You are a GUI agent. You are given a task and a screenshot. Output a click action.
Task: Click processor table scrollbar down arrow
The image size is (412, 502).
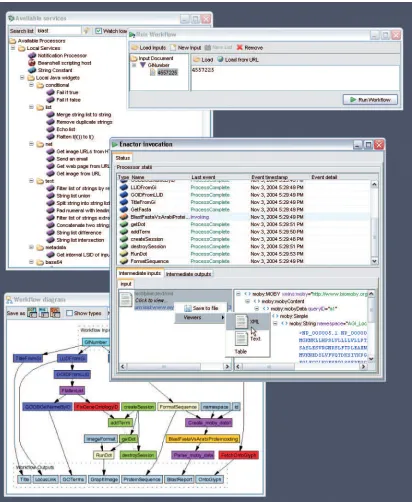(374, 261)
